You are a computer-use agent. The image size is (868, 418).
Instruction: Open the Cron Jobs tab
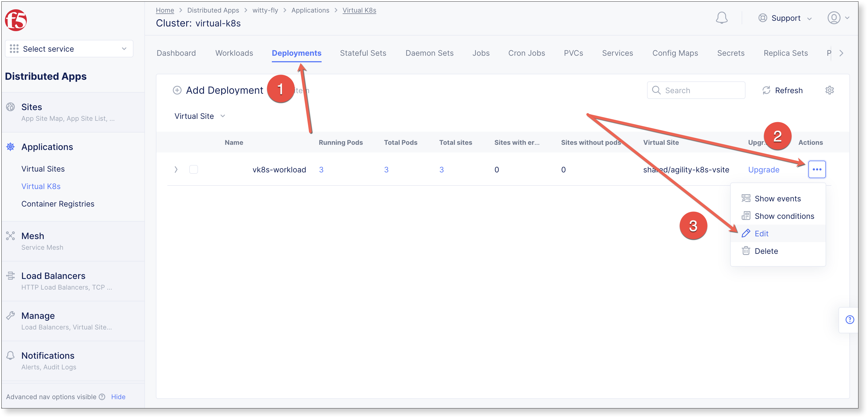click(526, 53)
